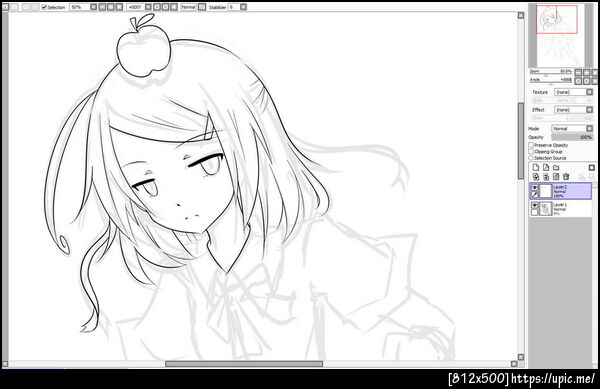Click the navigator rotate clockwise button
600x389 pixels.
tap(587, 81)
